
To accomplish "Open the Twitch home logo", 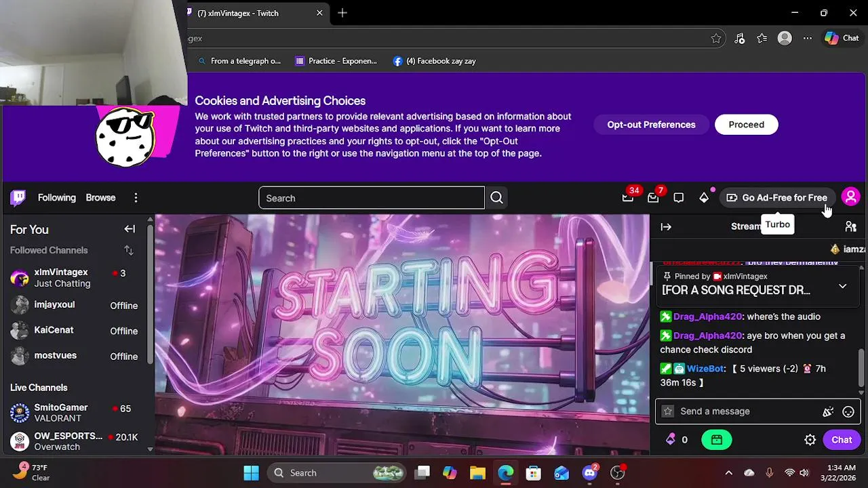I will [x=18, y=198].
